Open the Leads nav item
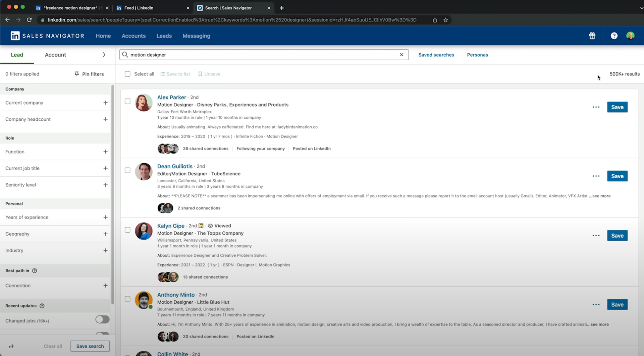 pos(164,36)
